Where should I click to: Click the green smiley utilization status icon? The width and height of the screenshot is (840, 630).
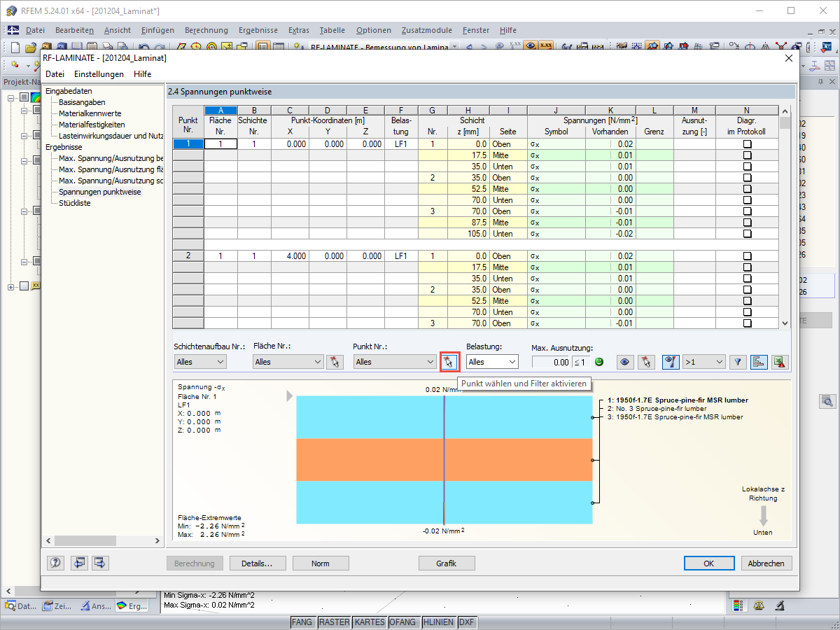tap(598, 362)
